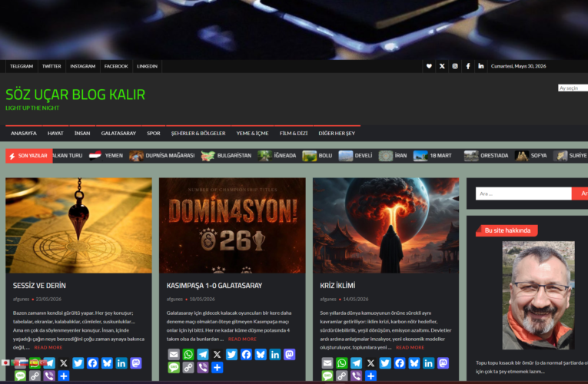Viewport: 588px width, 384px height.
Task: Share Kriz İklimi post via Email icon
Action: pyautogui.click(x=327, y=363)
